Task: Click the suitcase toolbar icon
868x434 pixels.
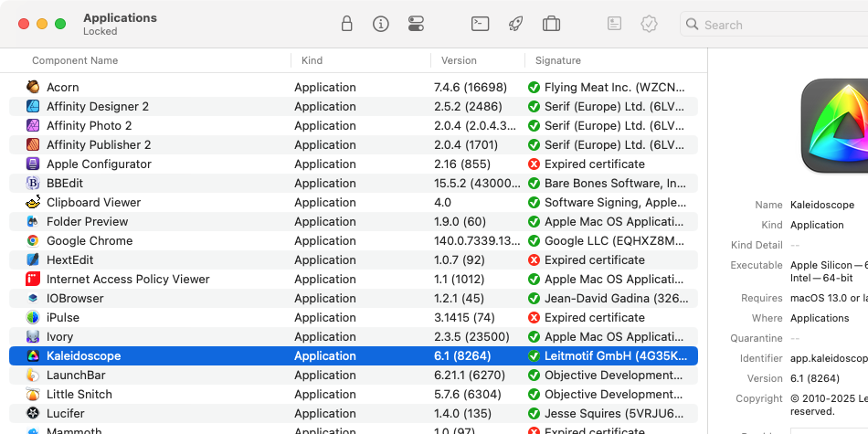Action: coord(551,25)
